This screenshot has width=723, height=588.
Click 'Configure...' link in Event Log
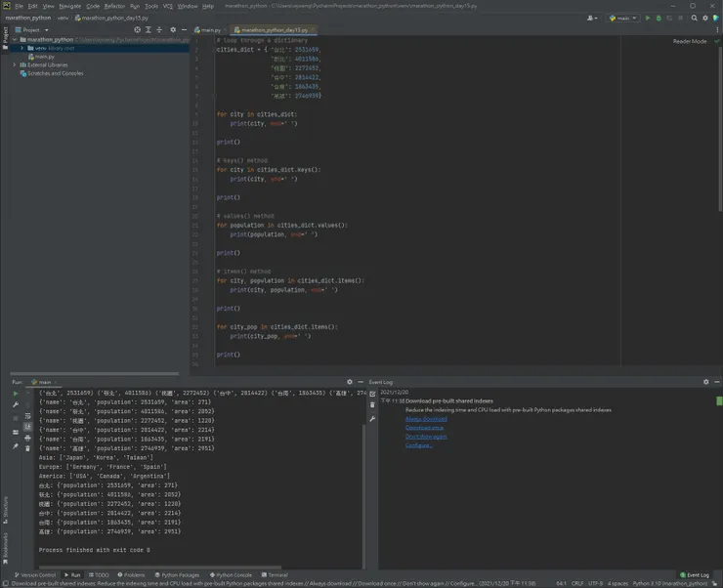point(419,445)
